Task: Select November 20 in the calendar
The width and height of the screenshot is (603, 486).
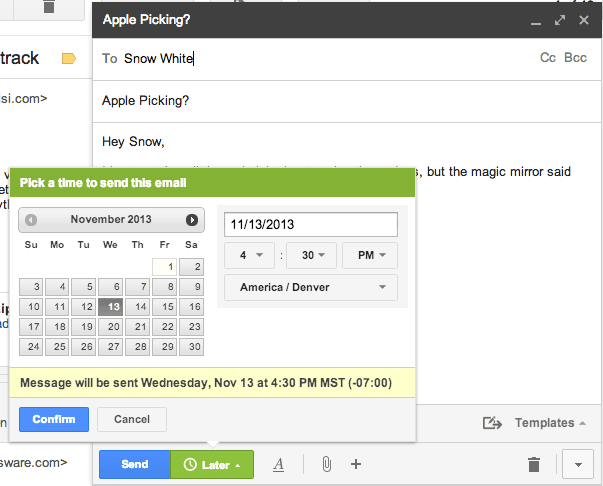Action: coord(112,327)
